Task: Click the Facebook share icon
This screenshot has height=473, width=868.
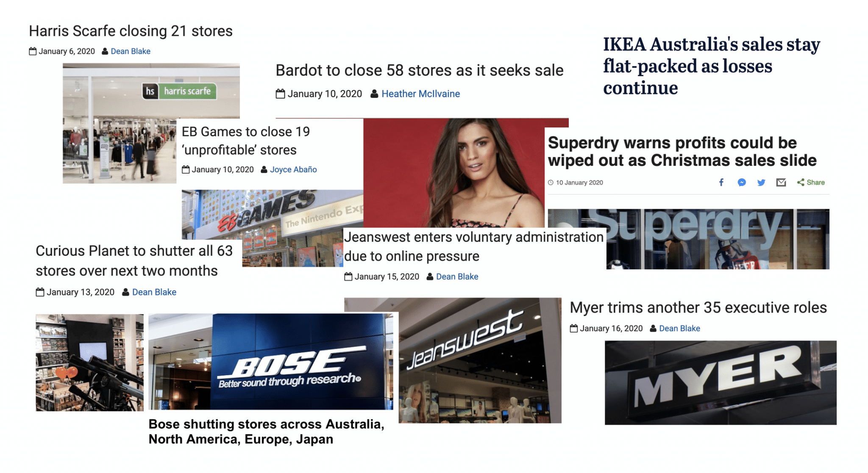Action: click(x=721, y=183)
